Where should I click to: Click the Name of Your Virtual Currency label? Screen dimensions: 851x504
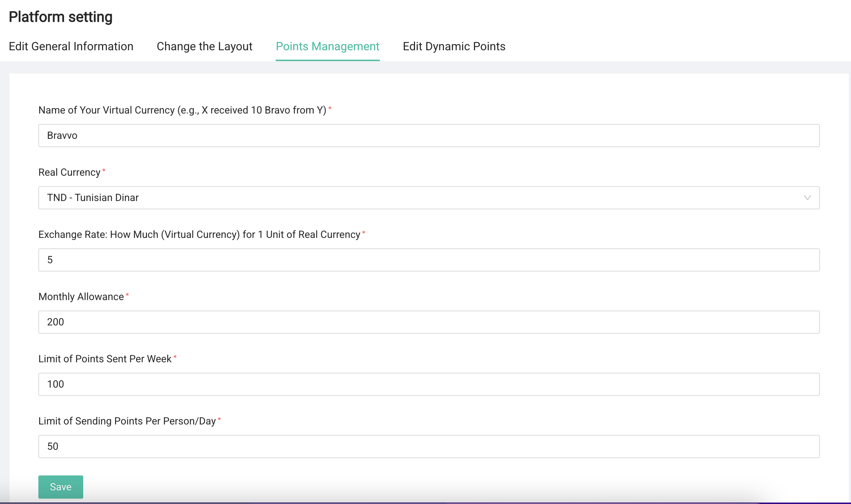point(182,110)
